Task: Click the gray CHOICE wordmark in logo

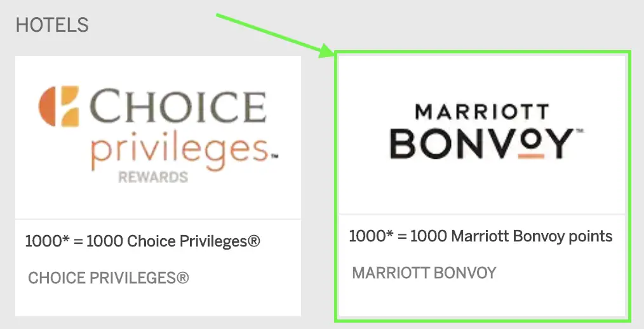Action: coord(177,106)
